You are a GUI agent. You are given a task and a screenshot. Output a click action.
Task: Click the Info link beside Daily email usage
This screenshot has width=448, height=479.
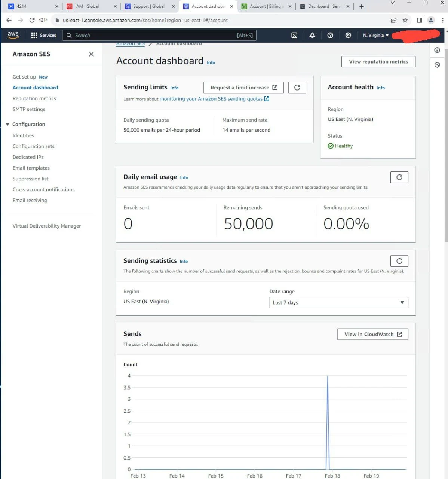coord(184,178)
